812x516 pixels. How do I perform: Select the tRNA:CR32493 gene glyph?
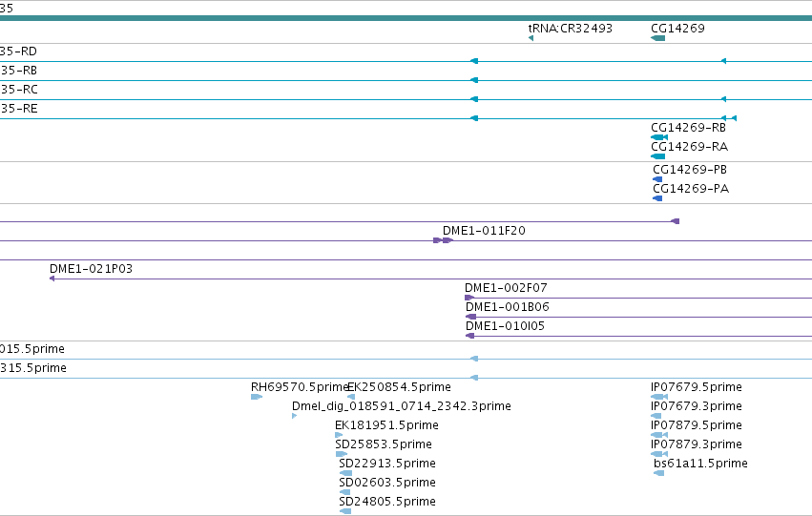(x=531, y=38)
